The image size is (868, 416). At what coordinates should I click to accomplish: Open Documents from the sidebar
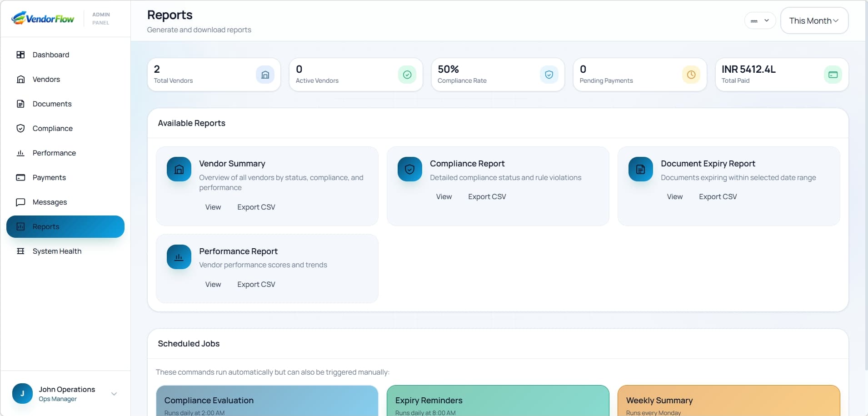click(x=52, y=104)
